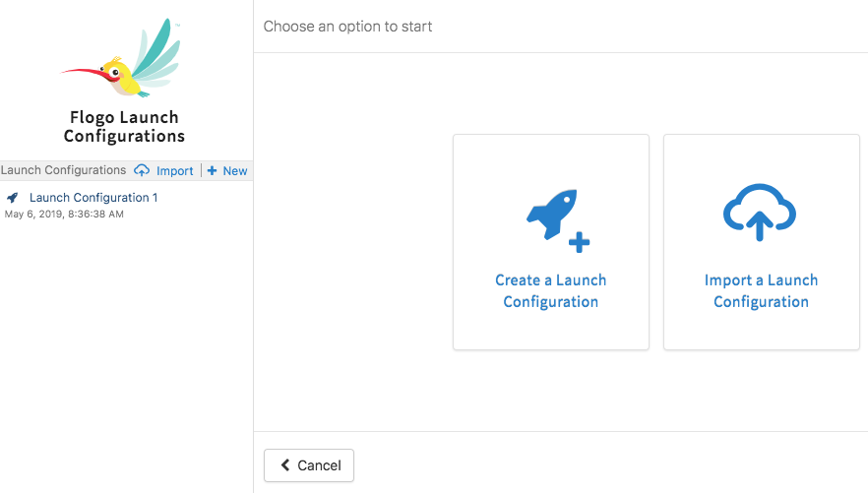Click the Flogo hummingbird logo
868x493 pixels.
click(124, 61)
